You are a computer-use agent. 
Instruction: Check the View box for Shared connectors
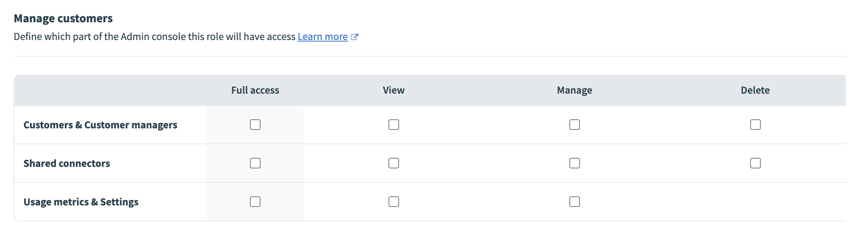point(394,163)
